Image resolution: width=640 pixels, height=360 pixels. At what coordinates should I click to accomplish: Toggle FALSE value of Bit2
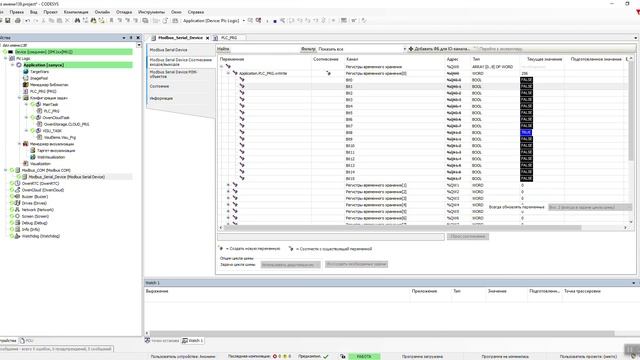pyautogui.click(x=526, y=93)
